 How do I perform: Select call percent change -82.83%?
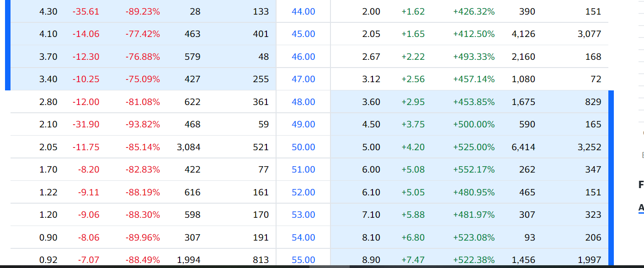click(x=143, y=169)
